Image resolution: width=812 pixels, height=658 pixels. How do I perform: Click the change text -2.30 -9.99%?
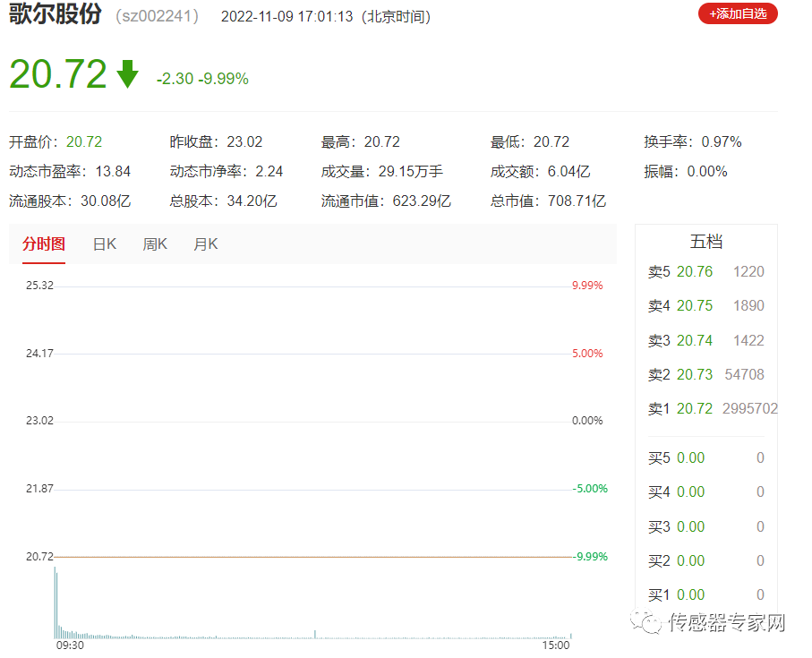(202, 79)
